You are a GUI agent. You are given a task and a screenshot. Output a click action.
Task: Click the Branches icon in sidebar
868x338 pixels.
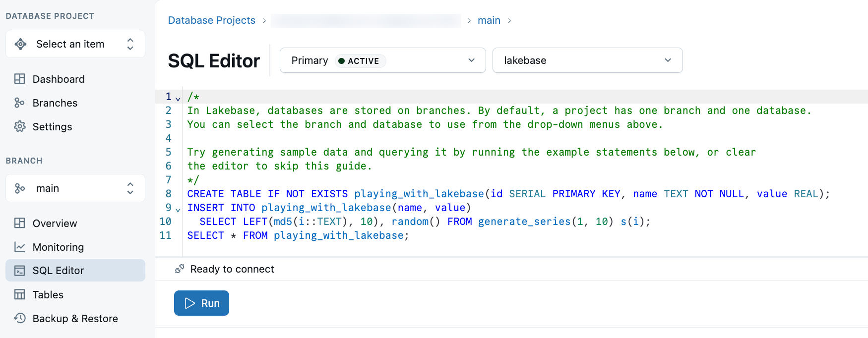coord(20,103)
